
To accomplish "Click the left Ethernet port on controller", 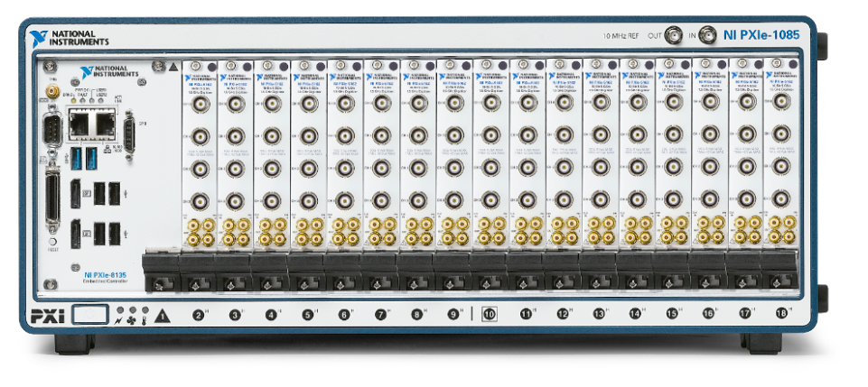I will (79, 117).
